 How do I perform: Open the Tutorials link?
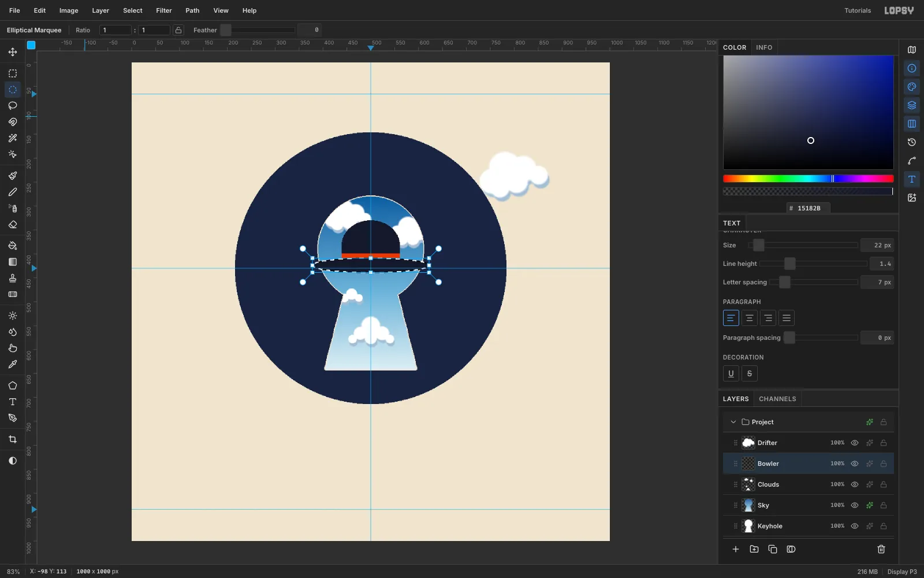[858, 10]
